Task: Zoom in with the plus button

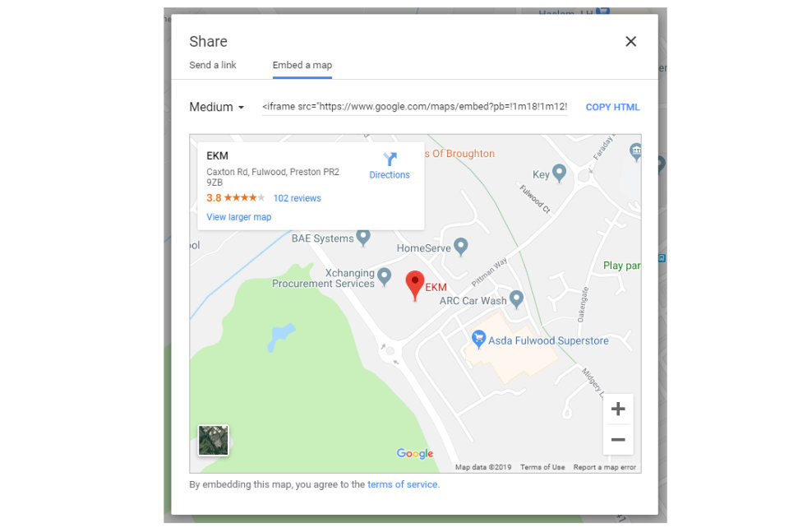Action: tap(618, 409)
